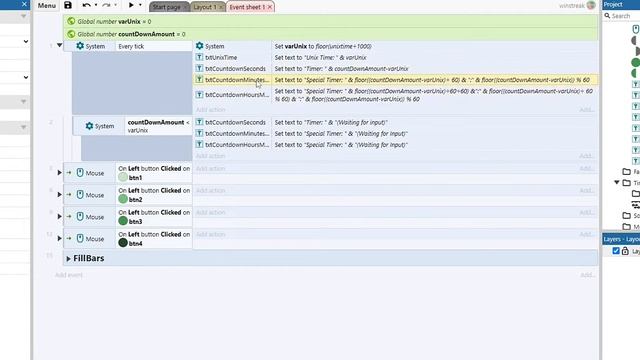The image size is (640, 360).
Task: Close the Layout 1 tab
Action: (x=221, y=7)
